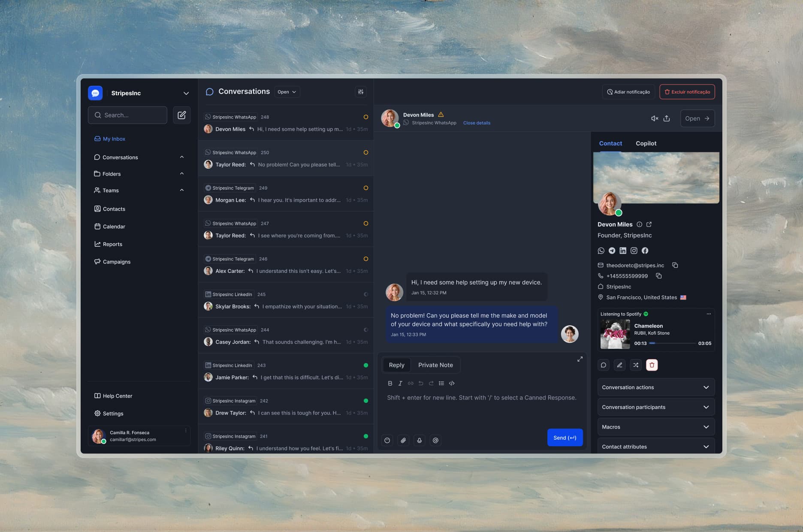Insert a link in the reply editor

pos(411,383)
